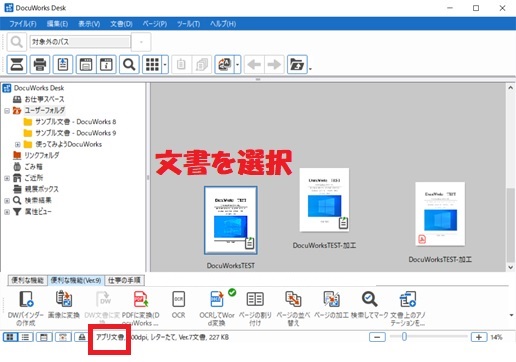Open the ツール(T) menu
Image resolution: width=516 pixels, height=362 pixels.
click(188, 24)
